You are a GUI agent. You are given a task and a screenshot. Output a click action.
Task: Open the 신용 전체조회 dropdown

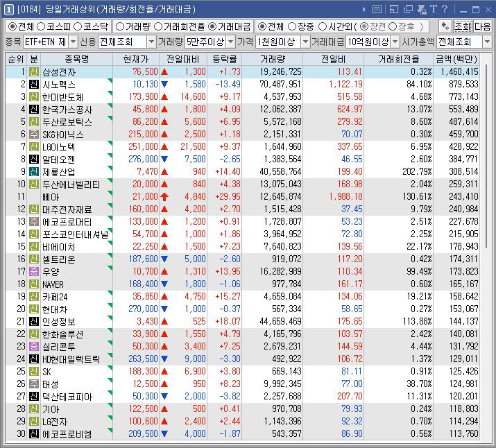152,42
